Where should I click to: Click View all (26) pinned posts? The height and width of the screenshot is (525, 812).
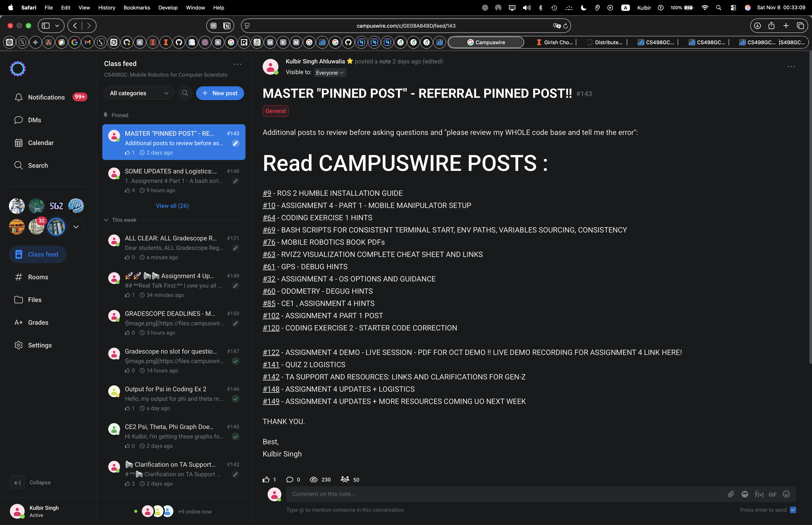(172, 206)
